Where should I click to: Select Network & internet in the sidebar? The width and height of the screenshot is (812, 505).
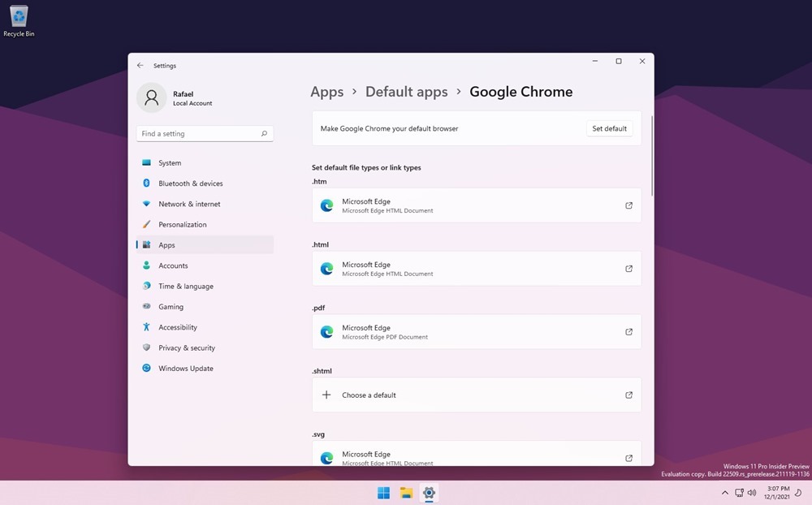click(x=205, y=204)
